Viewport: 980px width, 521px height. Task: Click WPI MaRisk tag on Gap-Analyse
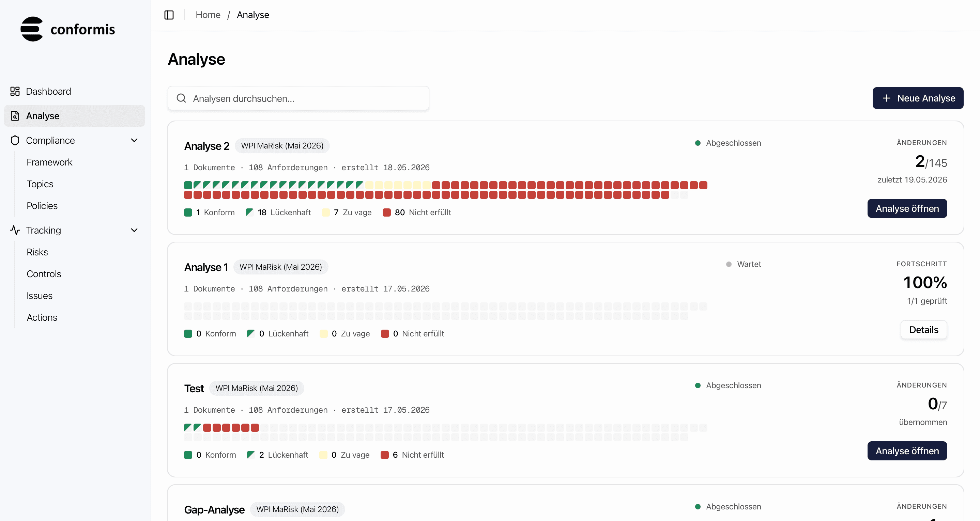(x=297, y=509)
